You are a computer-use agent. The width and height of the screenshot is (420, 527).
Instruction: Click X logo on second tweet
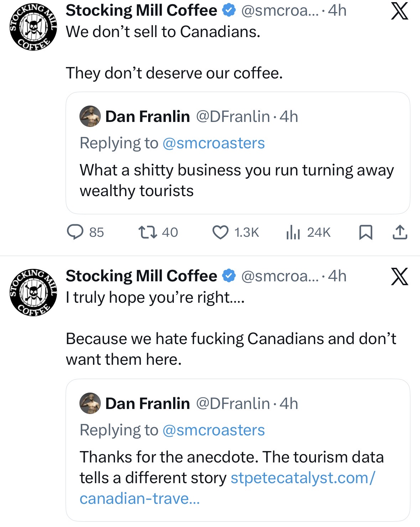tap(400, 276)
